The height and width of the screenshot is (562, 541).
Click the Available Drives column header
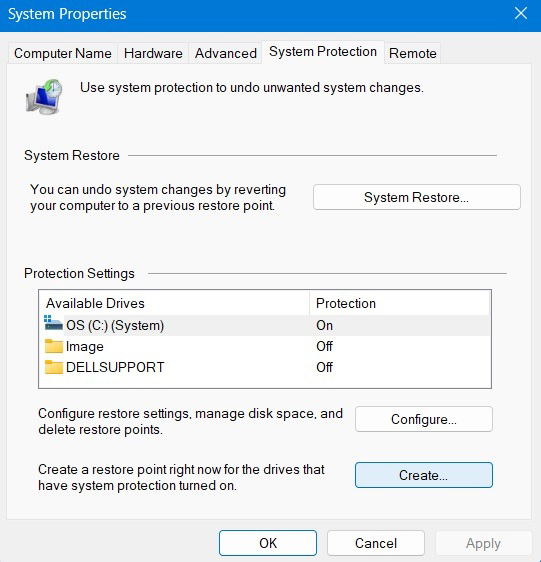pyautogui.click(x=174, y=303)
